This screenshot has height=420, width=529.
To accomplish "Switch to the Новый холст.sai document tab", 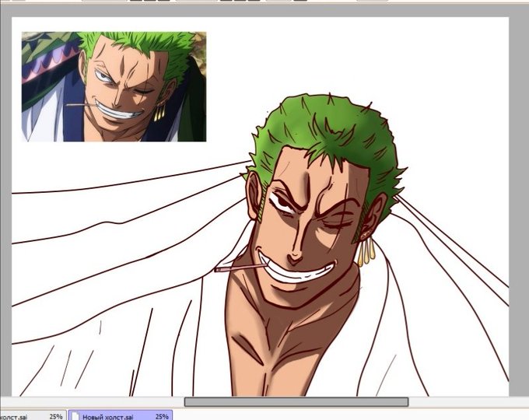I will [x=121, y=415].
